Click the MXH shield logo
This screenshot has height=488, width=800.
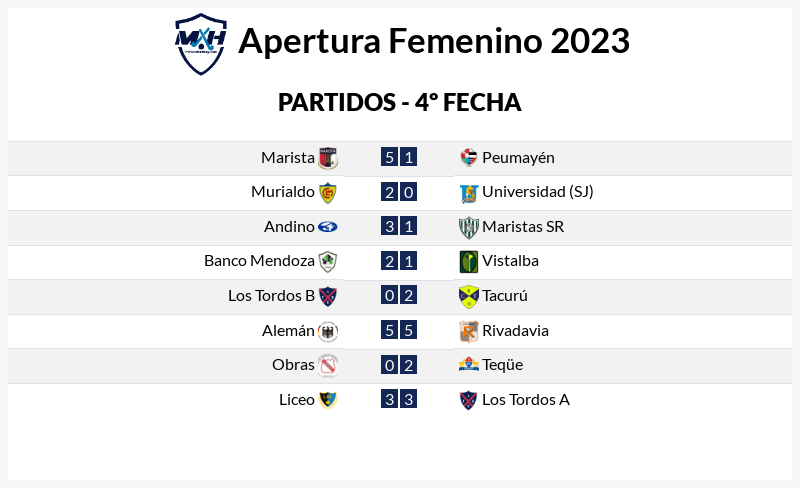(x=201, y=44)
